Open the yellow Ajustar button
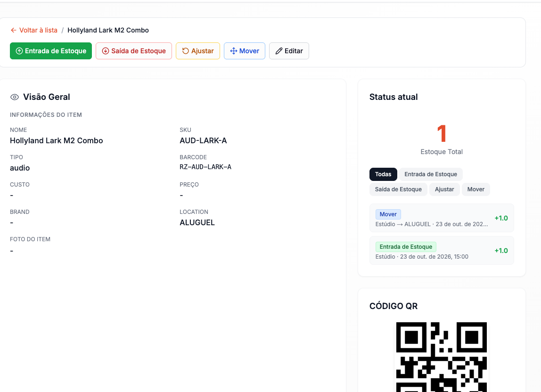The image size is (541, 392). [x=198, y=51]
